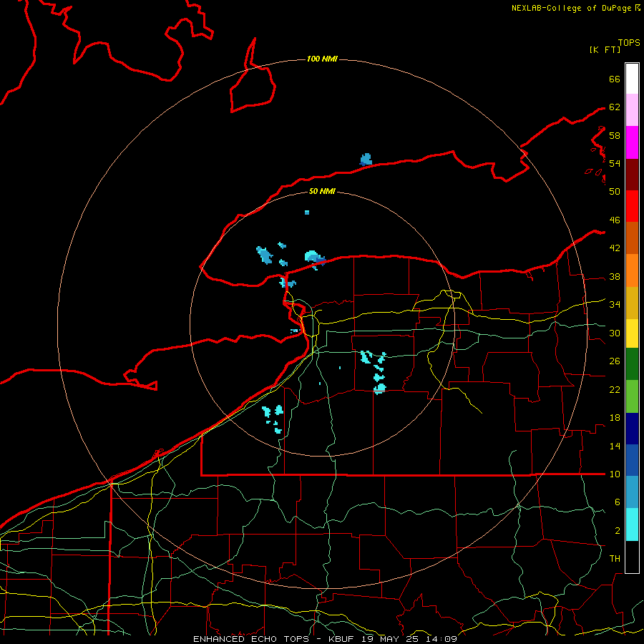Select the TOPS legend title
Image resolution: width=644 pixels, height=644 pixels.
pos(629,43)
